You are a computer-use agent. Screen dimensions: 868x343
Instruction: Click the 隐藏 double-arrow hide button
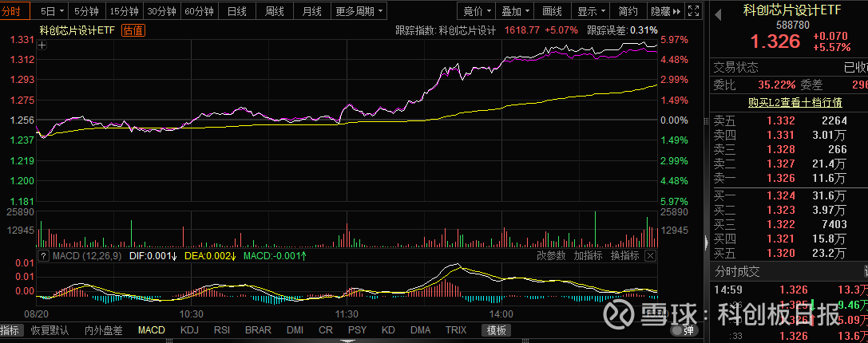coord(665,11)
